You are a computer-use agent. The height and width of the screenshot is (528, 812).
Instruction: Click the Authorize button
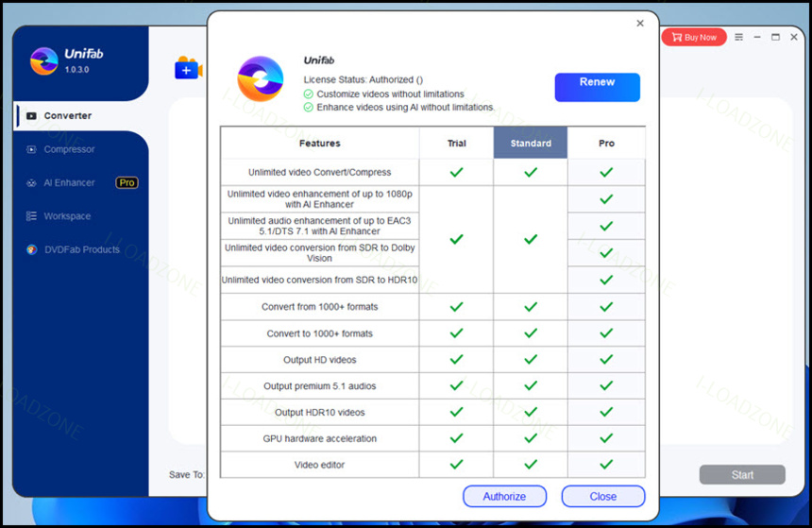tap(504, 497)
